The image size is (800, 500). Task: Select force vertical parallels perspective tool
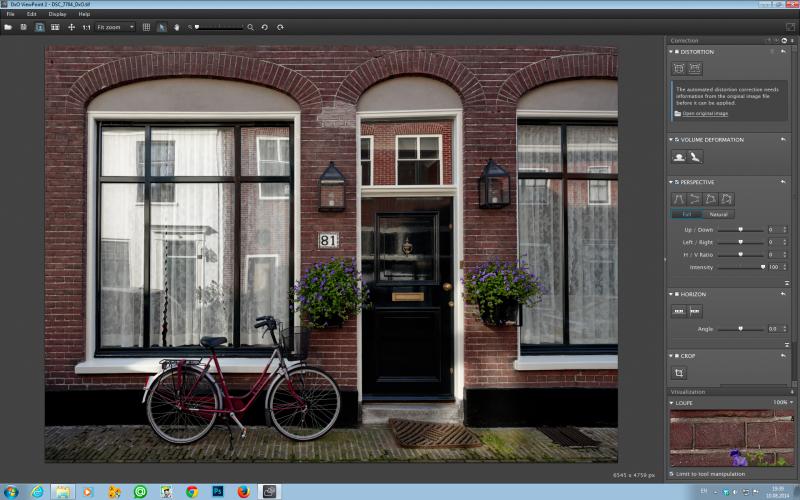pyautogui.click(x=678, y=199)
